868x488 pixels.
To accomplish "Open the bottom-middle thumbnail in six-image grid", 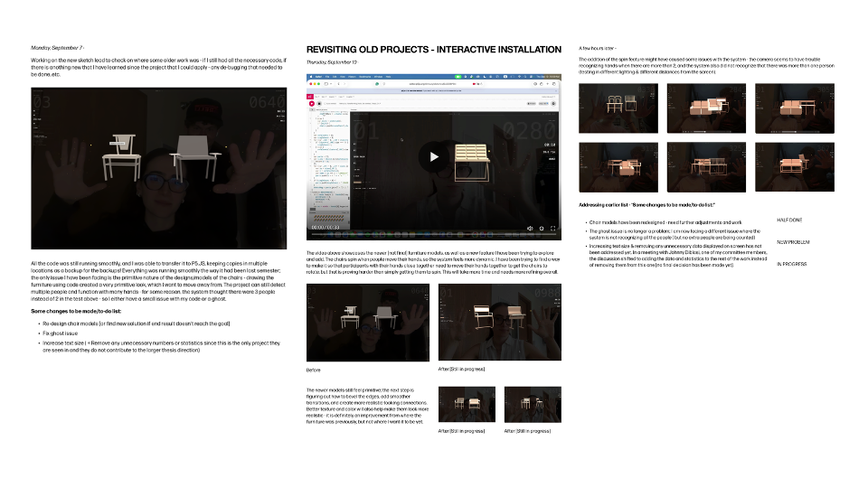I will click(706, 167).
